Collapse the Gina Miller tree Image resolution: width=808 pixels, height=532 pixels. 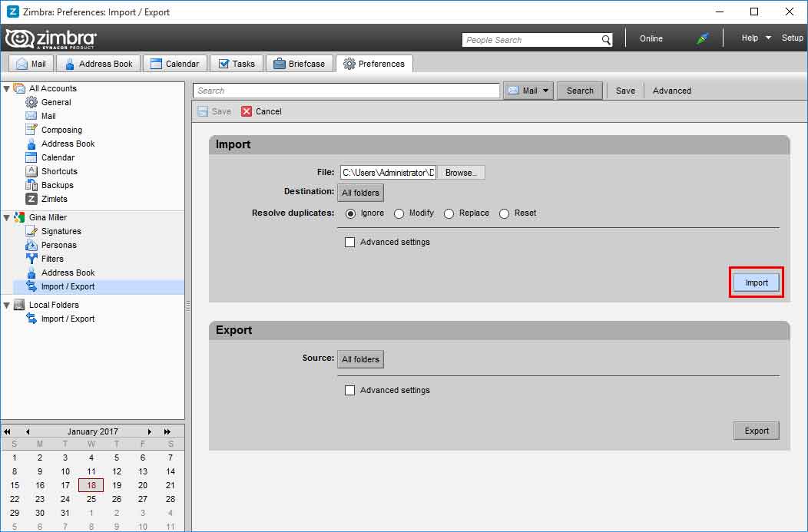click(x=7, y=218)
